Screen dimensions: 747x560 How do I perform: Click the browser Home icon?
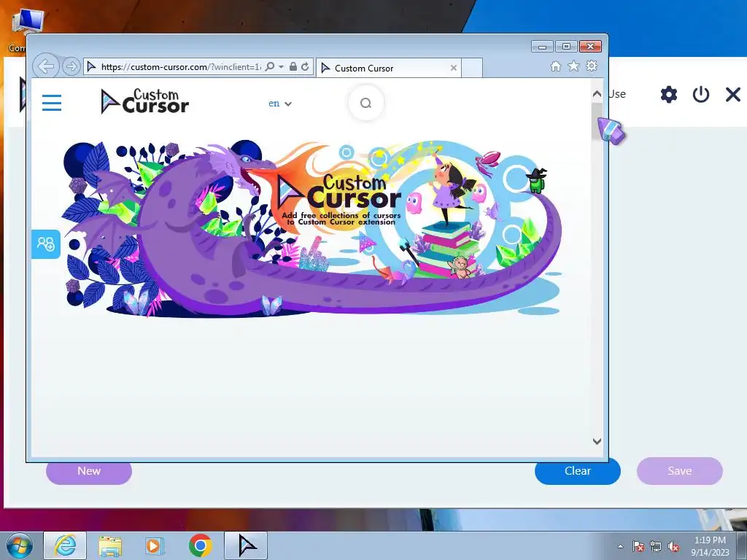click(555, 66)
